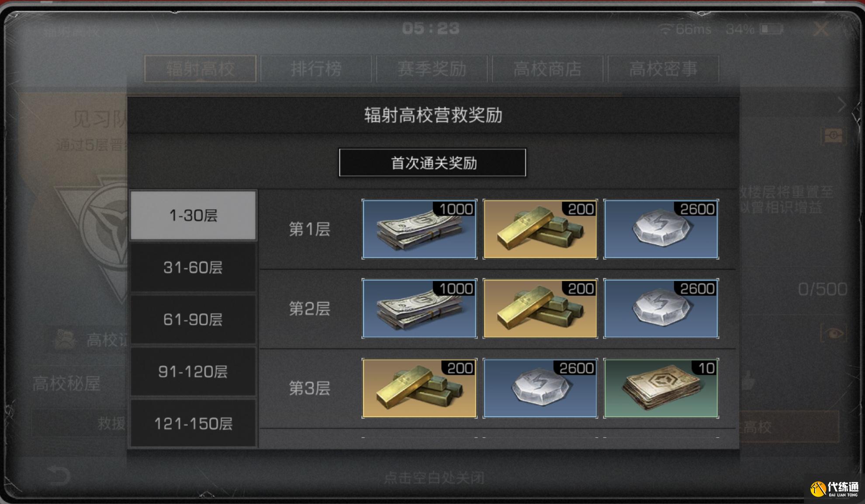Tap the paper stack reward for 第3层
865x504 pixels.
click(x=661, y=388)
